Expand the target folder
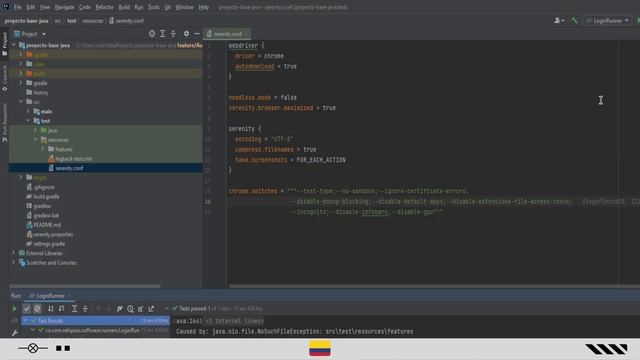640x360 pixels. [21, 178]
